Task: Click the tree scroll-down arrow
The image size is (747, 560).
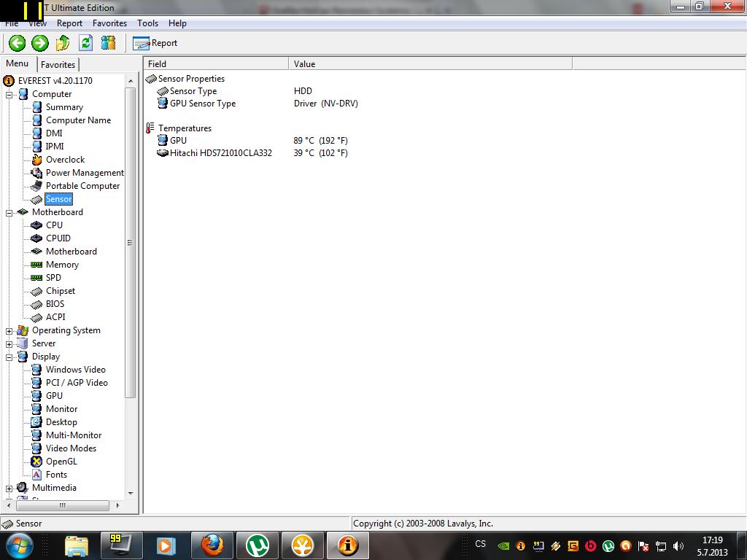Action: point(131,494)
